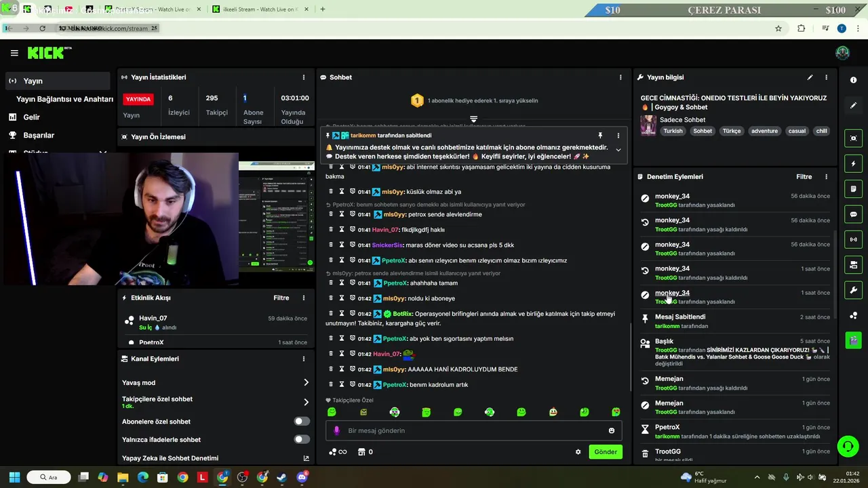
Task: Click the camera layout icon in right sidebar
Action: pos(853,264)
